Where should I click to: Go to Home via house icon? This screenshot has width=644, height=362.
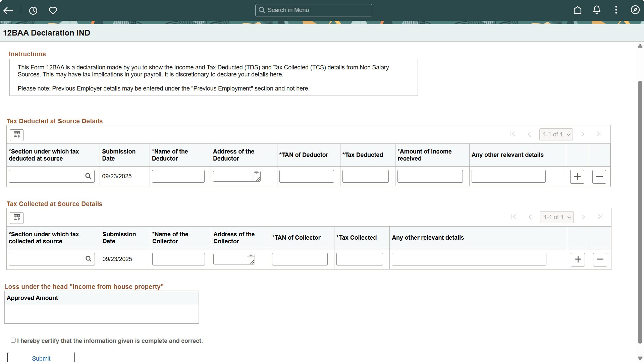pyautogui.click(x=577, y=10)
